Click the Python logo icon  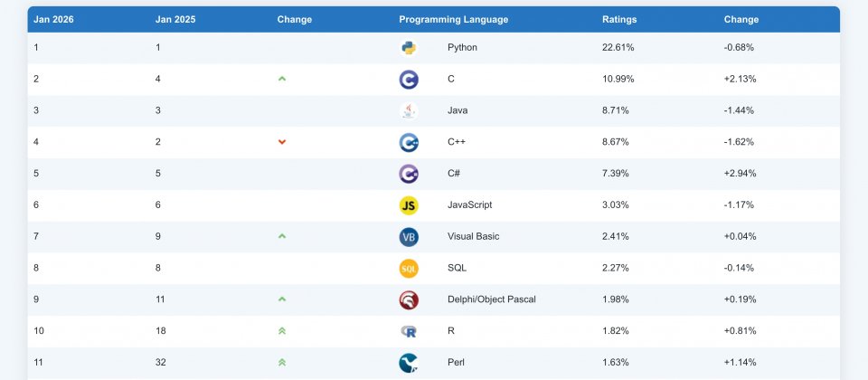click(409, 48)
